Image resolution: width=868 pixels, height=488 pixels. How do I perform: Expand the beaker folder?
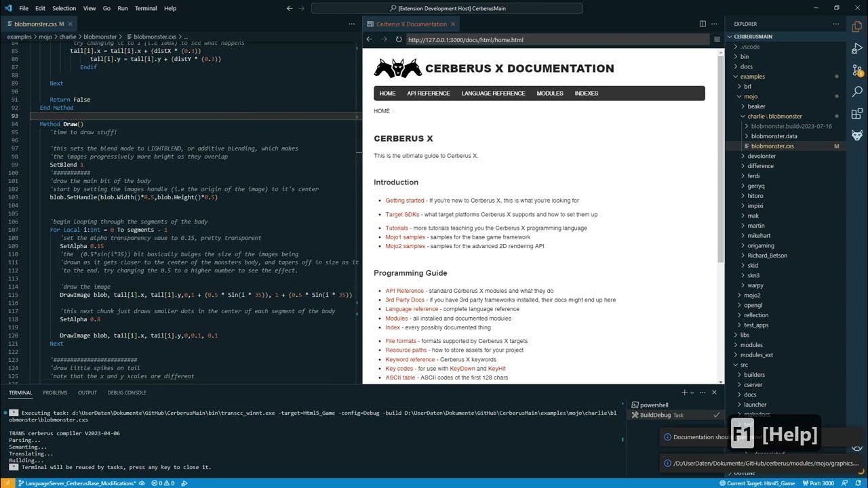[756, 106]
